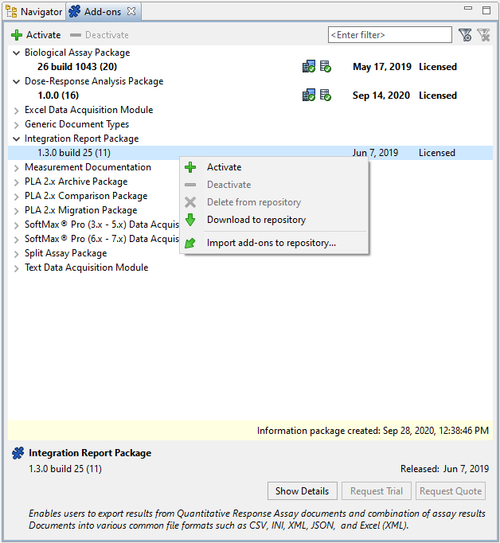This screenshot has width=500, height=543.
Task: Click the system status icon on Dose-Response row
Action: point(309,95)
